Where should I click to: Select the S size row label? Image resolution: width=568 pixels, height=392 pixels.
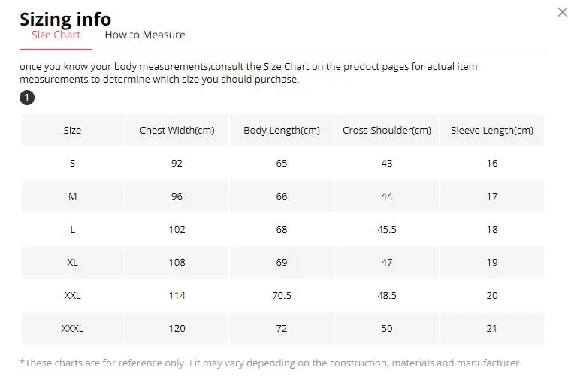pos(72,163)
